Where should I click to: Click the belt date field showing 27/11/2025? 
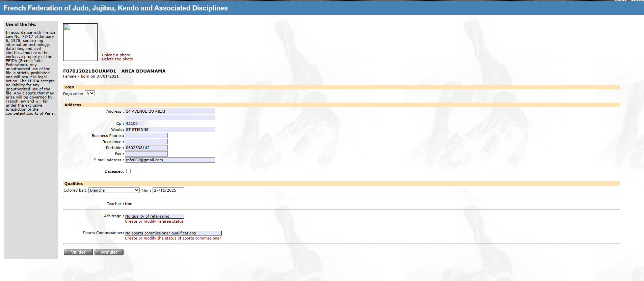click(168, 190)
